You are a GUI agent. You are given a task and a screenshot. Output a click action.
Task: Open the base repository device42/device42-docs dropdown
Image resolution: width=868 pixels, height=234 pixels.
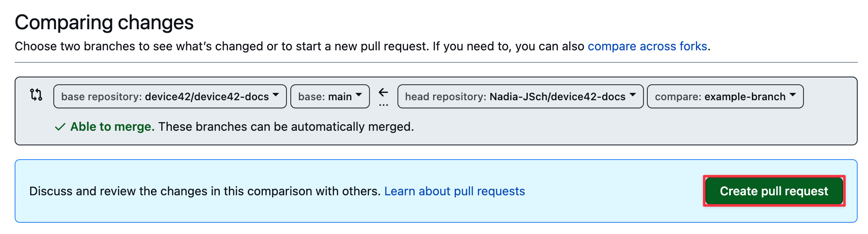[170, 96]
